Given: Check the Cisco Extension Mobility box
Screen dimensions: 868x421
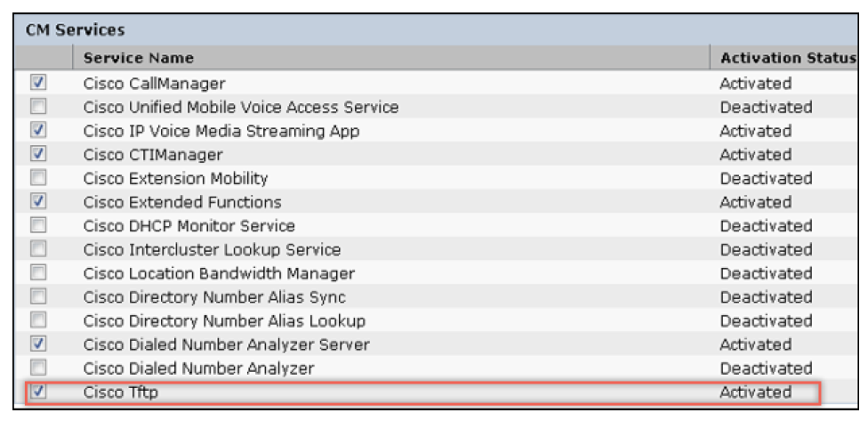Looking at the screenshot, I should [x=38, y=178].
